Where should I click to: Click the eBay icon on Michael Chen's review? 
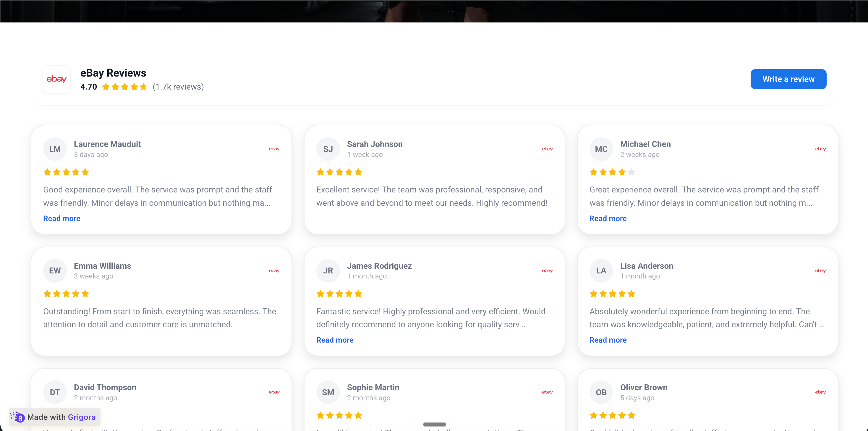[x=820, y=149]
